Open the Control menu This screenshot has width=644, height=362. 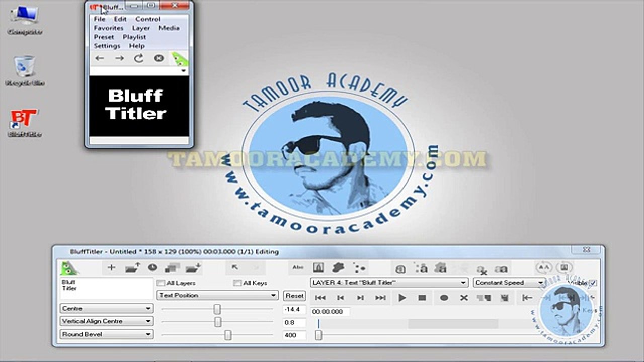pyautogui.click(x=148, y=19)
